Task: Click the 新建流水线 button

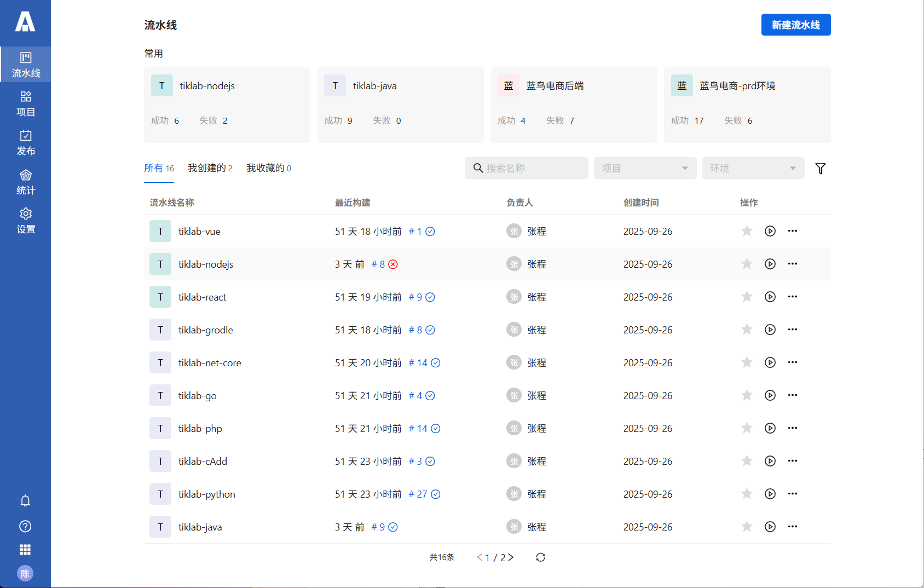Action: tap(795, 25)
